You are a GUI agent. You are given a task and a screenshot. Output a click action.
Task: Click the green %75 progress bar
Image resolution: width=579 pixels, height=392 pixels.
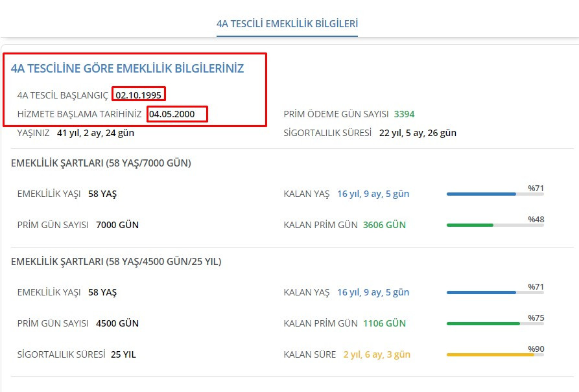(x=483, y=323)
